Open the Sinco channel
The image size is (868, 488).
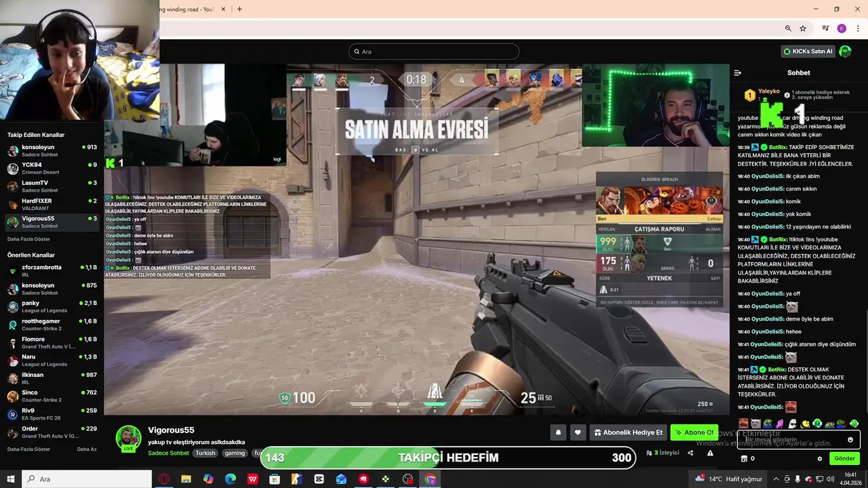coord(52,396)
